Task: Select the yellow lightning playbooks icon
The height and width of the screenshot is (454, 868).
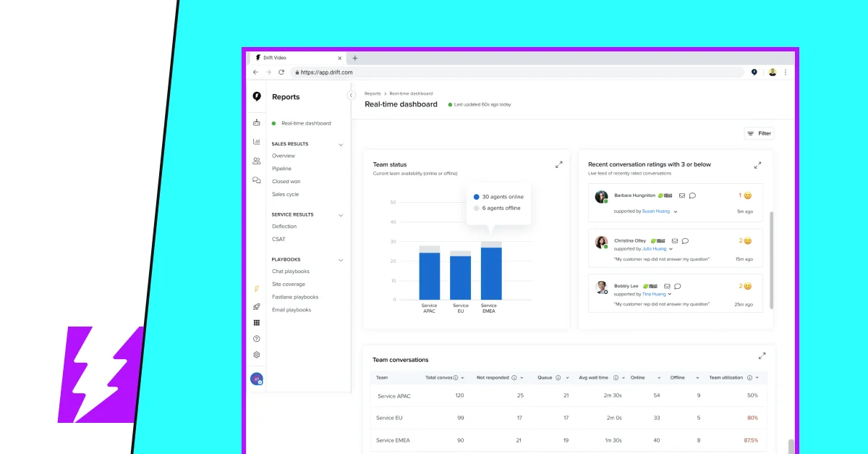Action: pos(256,288)
